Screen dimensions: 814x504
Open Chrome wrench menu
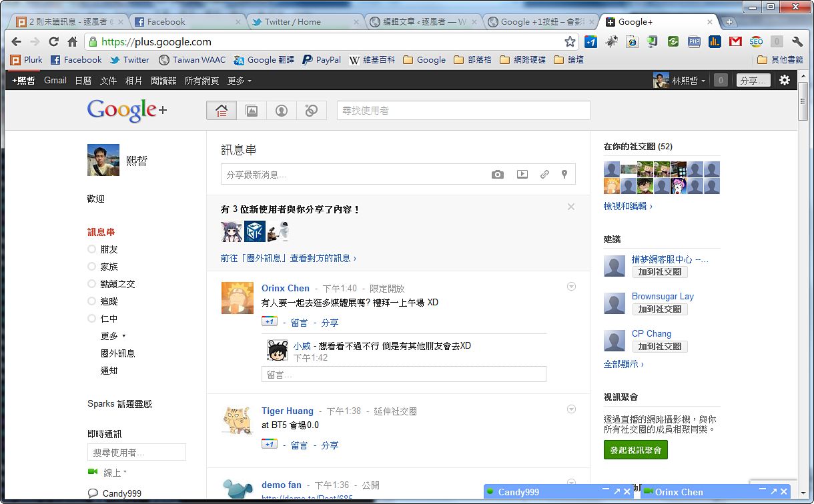click(x=797, y=41)
